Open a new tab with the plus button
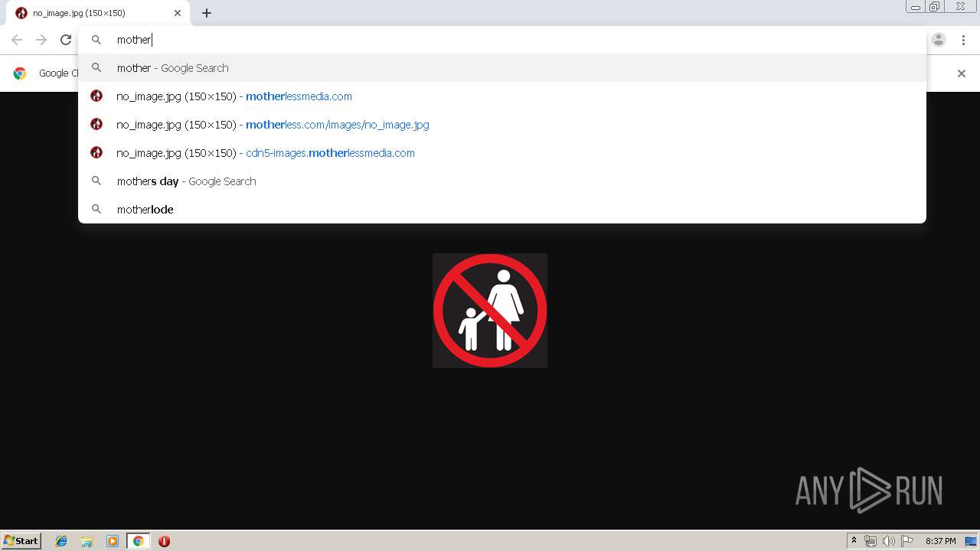980x551 pixels. pyautogui.click(x=207, y=13)
